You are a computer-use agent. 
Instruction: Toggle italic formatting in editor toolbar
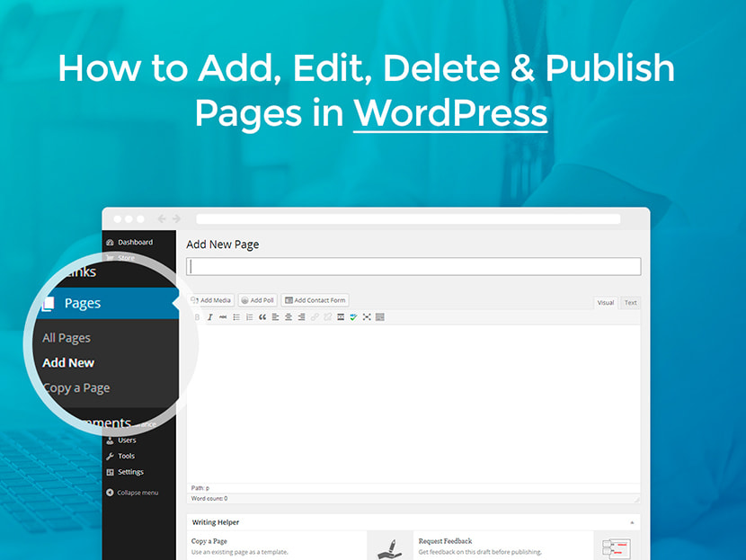[x=209, y=317]
